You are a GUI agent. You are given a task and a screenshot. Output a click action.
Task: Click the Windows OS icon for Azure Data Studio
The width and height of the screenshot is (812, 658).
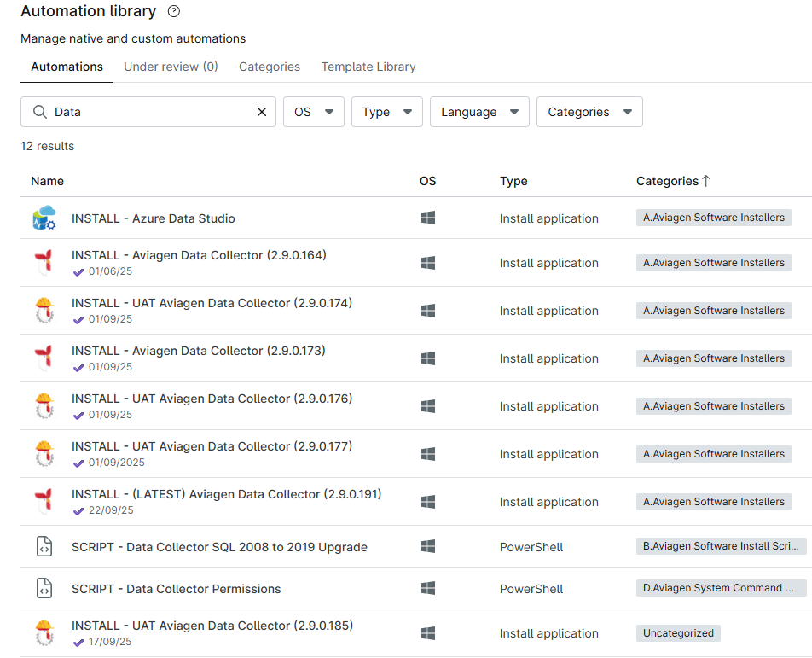click(428, 218)
